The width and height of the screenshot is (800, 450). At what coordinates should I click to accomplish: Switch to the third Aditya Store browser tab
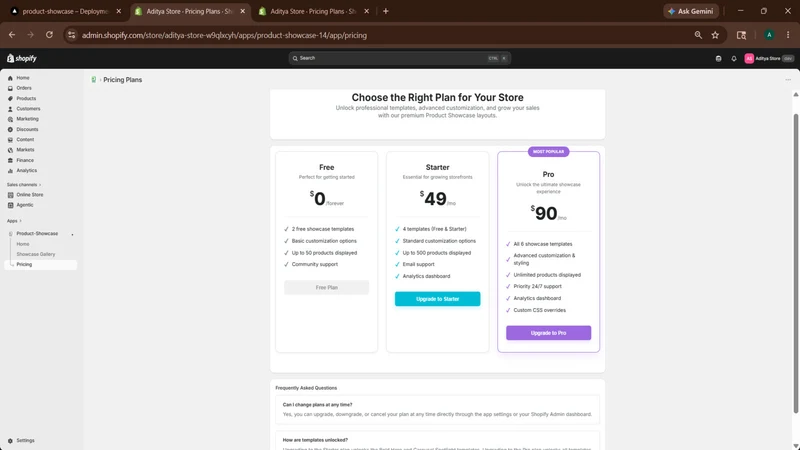point(312,11)
